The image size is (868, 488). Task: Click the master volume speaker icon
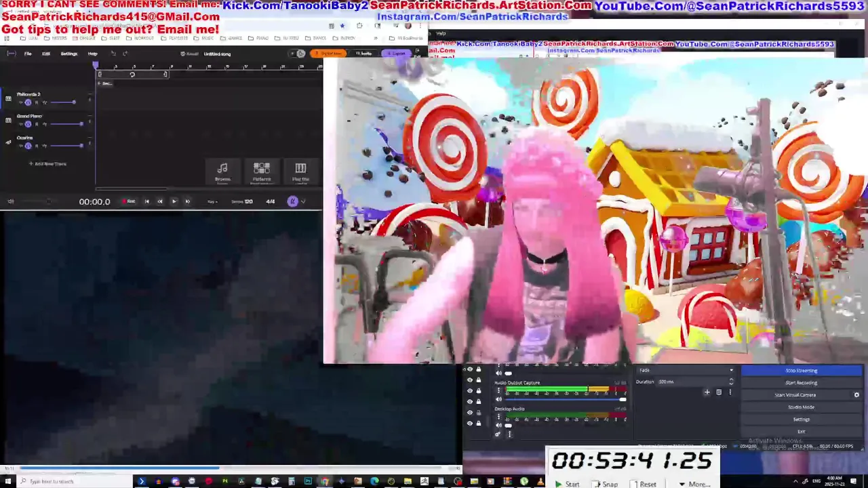10,201
